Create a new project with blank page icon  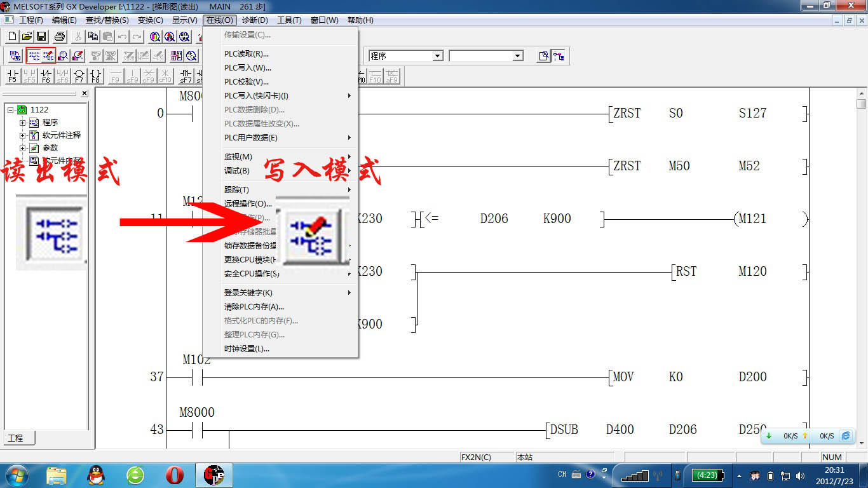[13, 36]
